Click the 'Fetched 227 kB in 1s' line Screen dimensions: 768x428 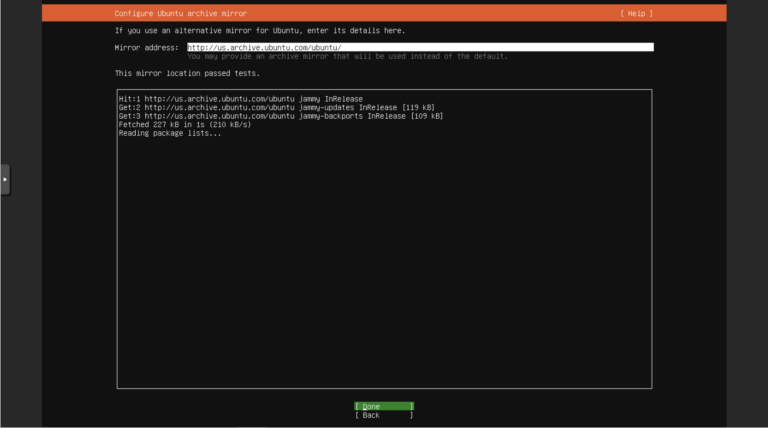coord(185,125)
